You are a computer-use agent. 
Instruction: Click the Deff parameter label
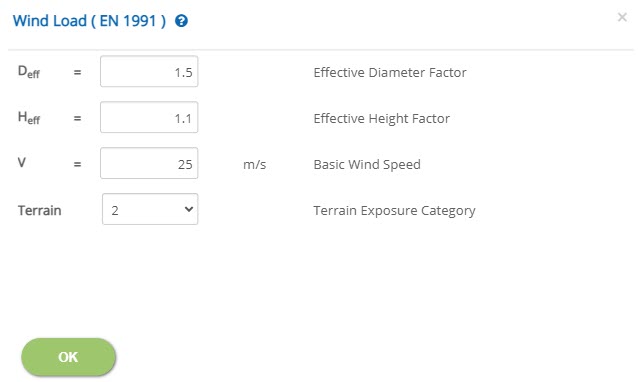[x=28, y=72]
